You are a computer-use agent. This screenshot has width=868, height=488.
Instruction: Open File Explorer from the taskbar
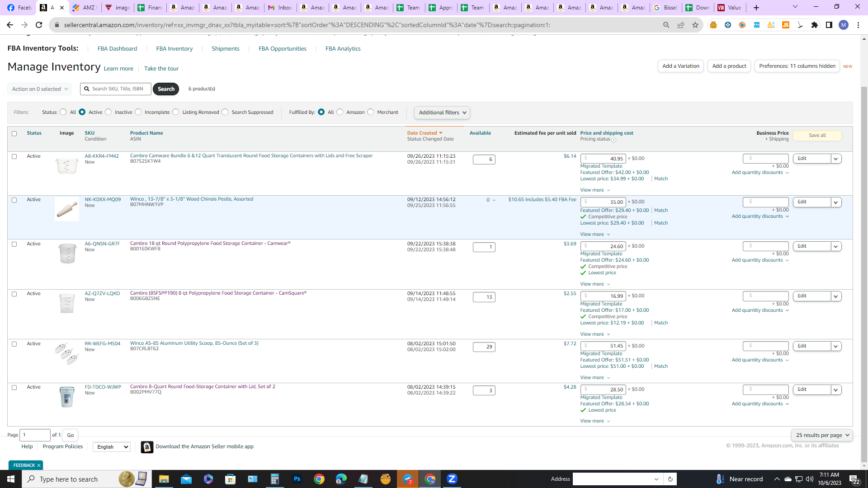(x=164, y=479)
